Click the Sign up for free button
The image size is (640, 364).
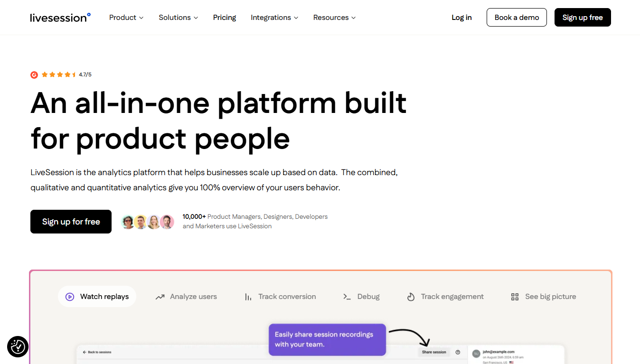71,222
